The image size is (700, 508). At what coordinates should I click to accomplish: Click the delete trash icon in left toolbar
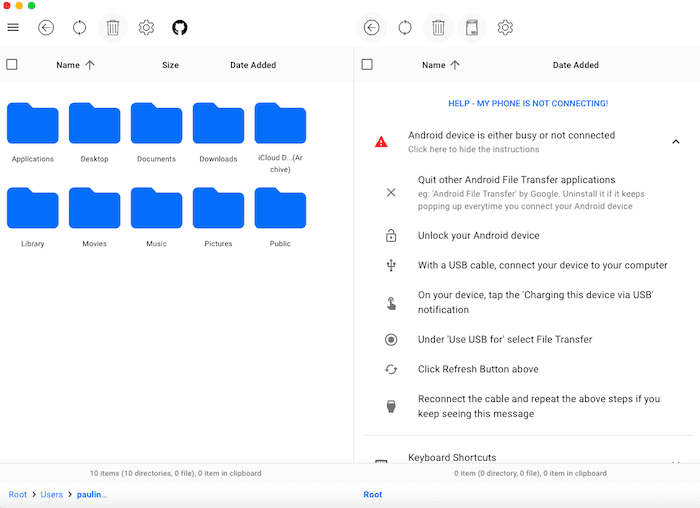113,28
